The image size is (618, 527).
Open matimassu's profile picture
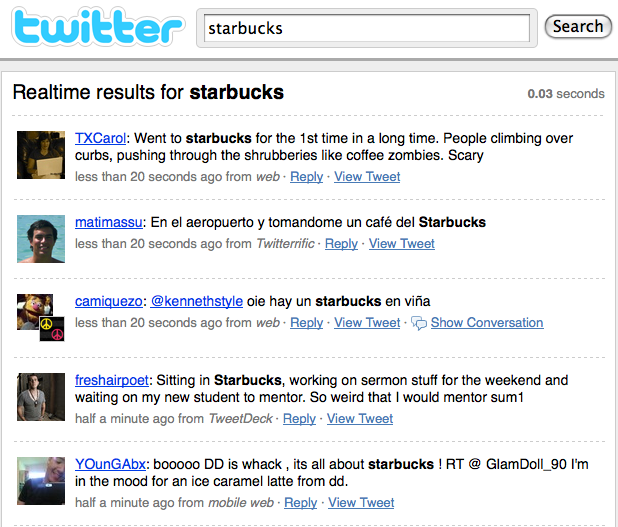click(41, 239)
